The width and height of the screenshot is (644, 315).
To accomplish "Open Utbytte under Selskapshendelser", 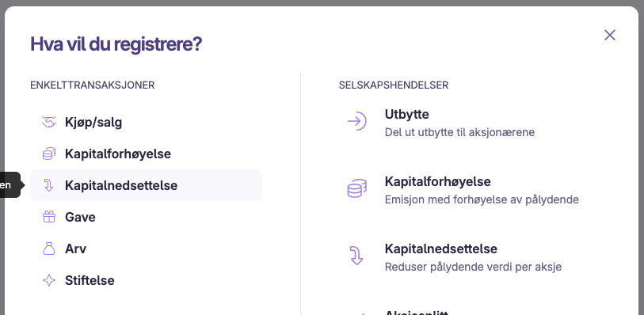I will point(406,115).
